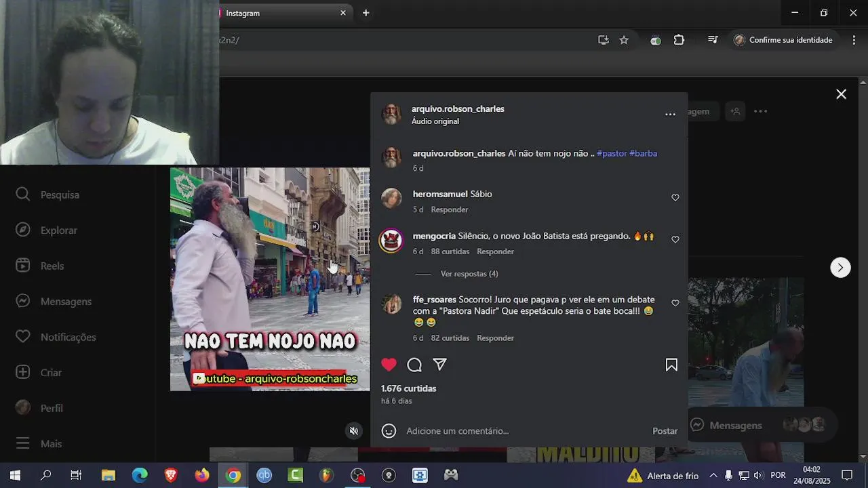
Task: View 82 curtidas on ffe_rsoares comment
Action: pyautogui.click(x=450, y=338)
